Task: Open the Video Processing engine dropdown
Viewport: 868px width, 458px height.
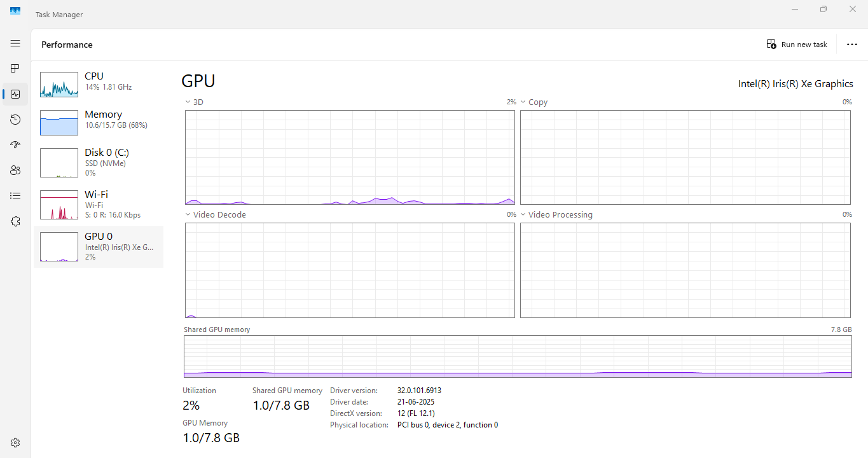Action: (556, 214)
